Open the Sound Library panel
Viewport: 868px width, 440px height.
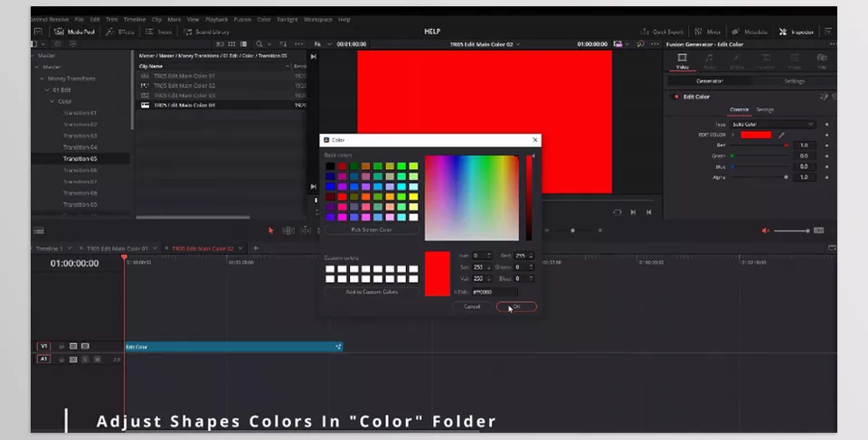pos(206,33)
